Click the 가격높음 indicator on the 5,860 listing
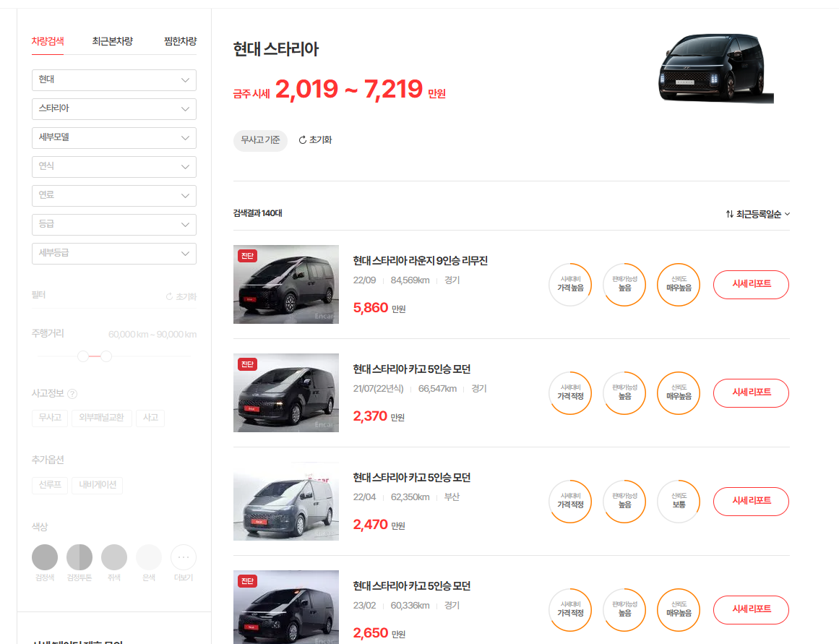 point(570,285)
